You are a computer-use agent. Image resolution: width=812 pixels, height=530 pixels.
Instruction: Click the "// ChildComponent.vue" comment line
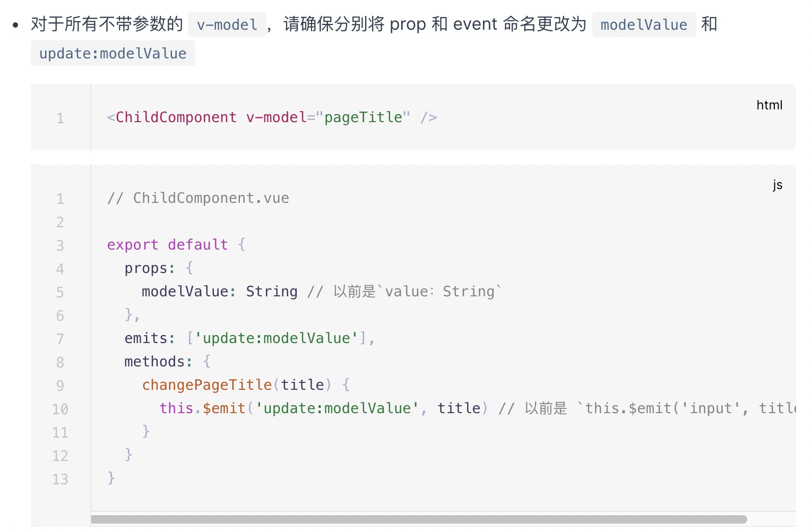(x=198, y=198)
